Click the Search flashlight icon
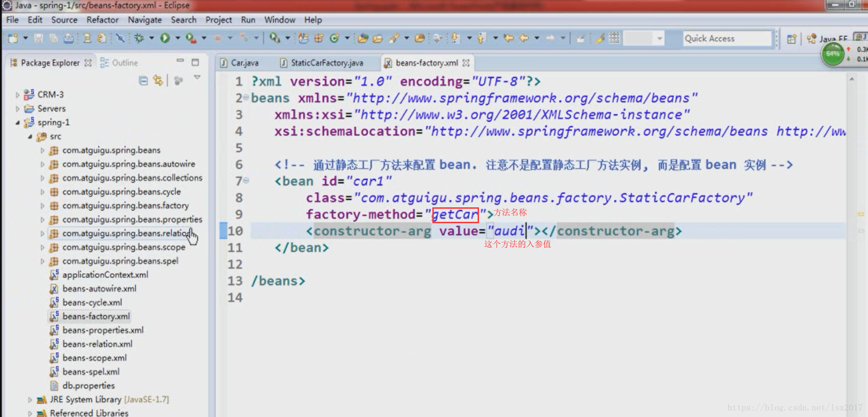 tap(394, 38)
